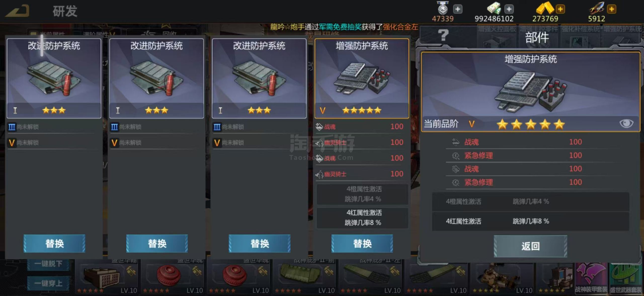Click the back arrow icon beside 研发
Screen dimensions: 644x296
coord(17,11)
